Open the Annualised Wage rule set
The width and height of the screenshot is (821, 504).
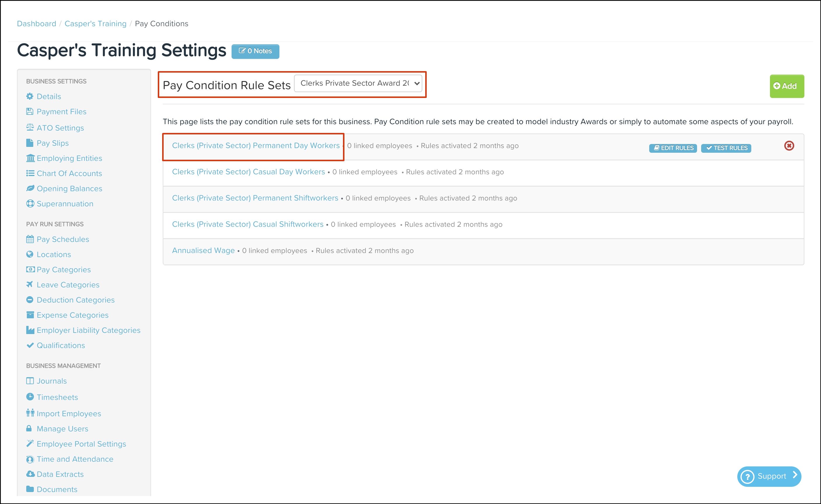[203, 251]
